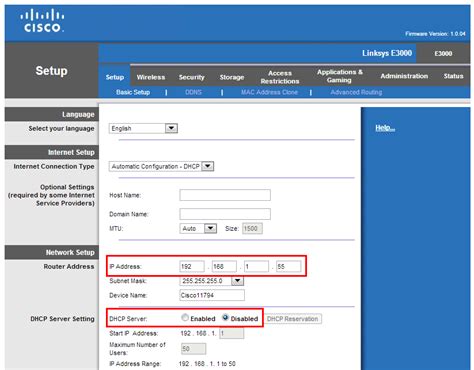474x370 pixels.
Task: Open the English language dropdown
Action: pos(143,128)
